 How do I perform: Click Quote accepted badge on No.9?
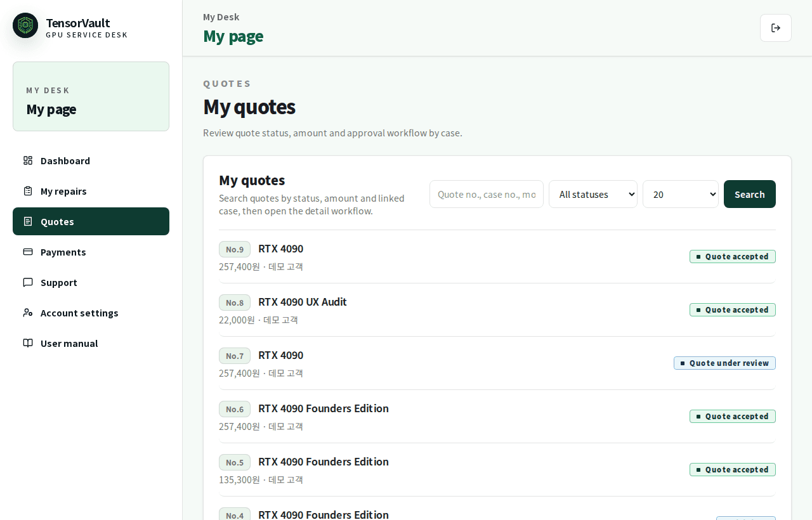[733, 257]
